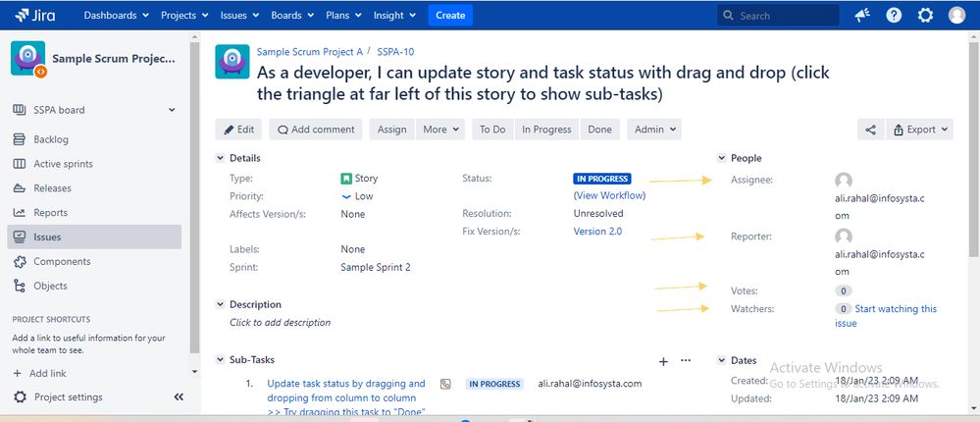Open the Admin dropdown

pyautogui.click(x=654, y=130)
